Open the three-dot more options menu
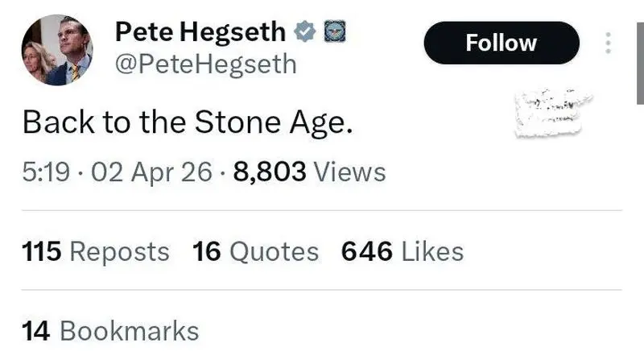Image resolution: width=644 pixels, height=360 pixels. point(608,42)
